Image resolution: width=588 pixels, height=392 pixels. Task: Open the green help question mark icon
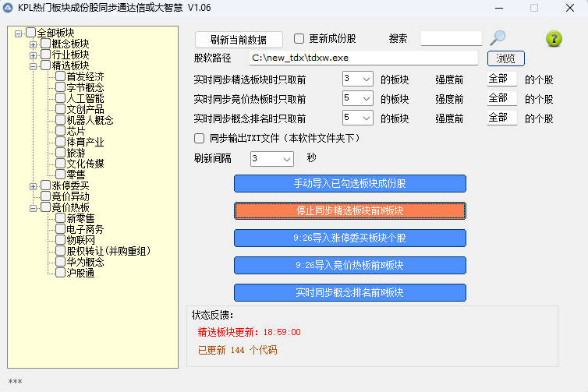pos(554,39)
